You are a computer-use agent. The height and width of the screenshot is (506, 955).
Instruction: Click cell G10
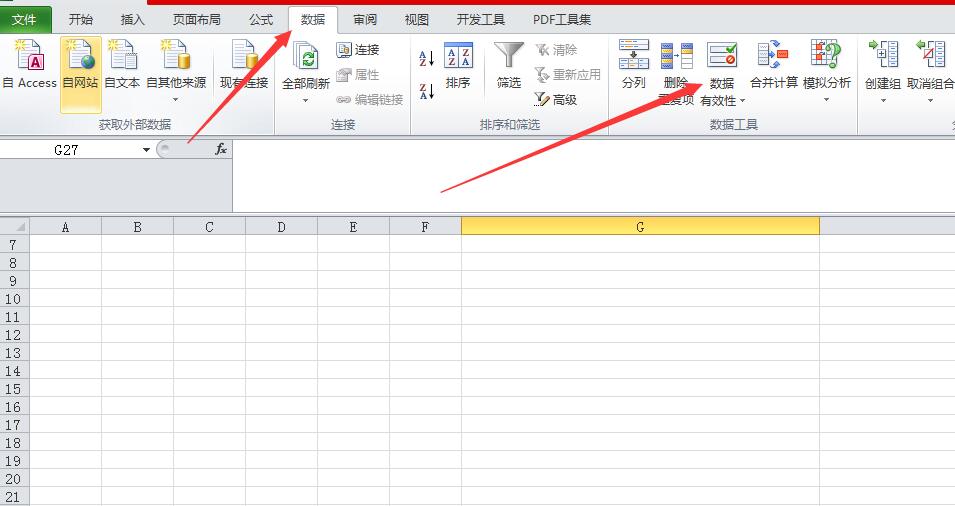pyautogui.click(x=640, y=299)
